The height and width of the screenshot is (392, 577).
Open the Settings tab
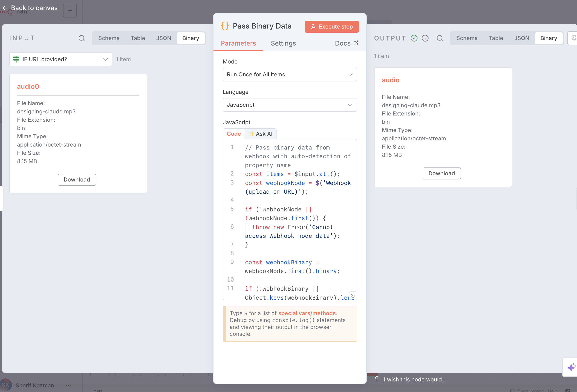click(283, 43)
